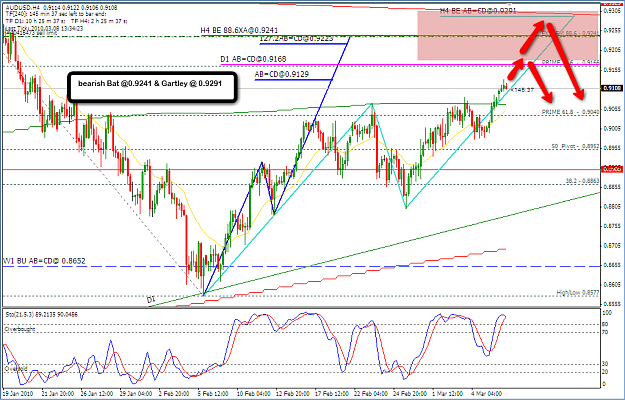625x400 pixels.
Task: Click the 0.9005 price axis value
Action: click(x=613, y=128)
